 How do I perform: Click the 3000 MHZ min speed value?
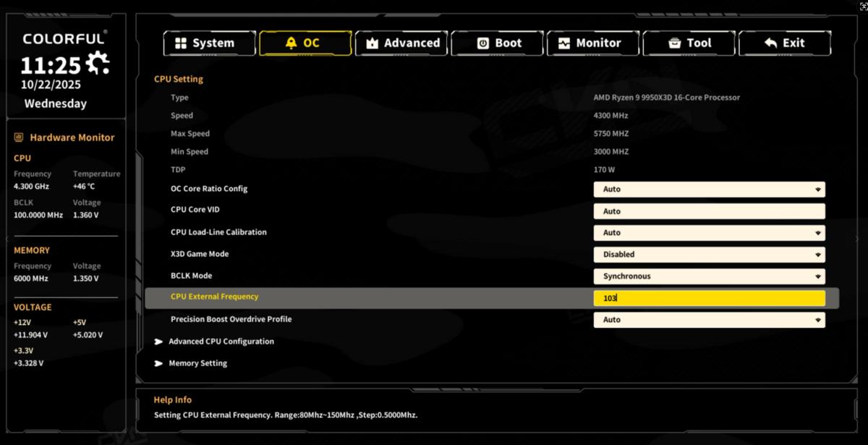click(x=611, y=152)
